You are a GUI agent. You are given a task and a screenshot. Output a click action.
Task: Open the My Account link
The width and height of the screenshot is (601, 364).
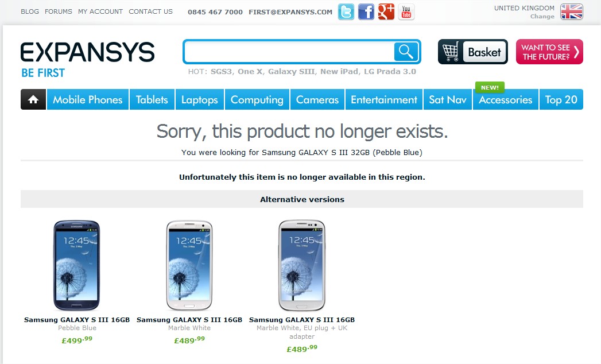[x=100, y=11]
